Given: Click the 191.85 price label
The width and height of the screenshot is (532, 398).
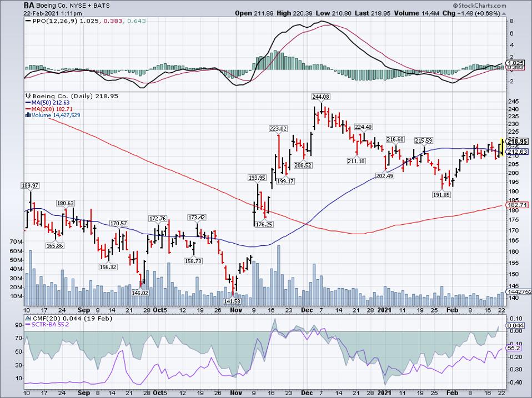Looking at the screenshot, I should pyautogui.click(x=441, y=195).
